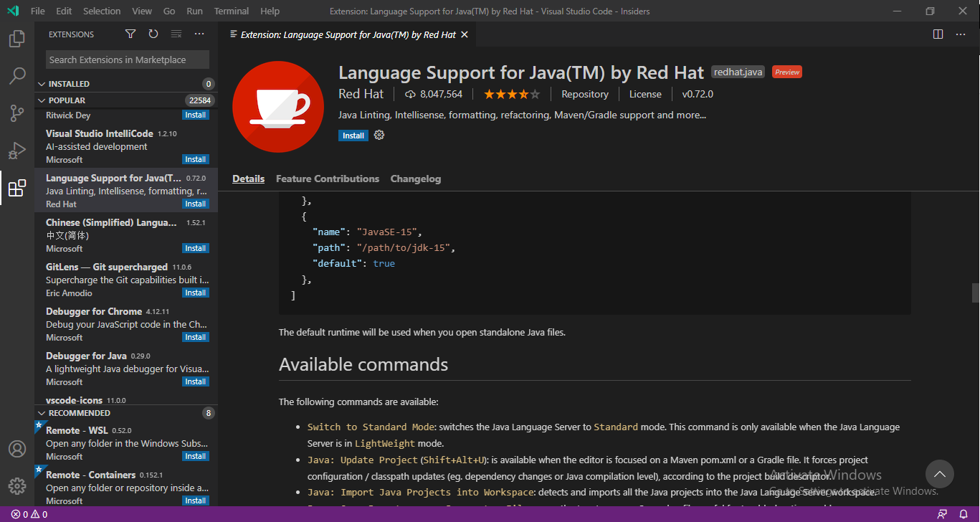
Task: Click the clear extensions search icon
Action: click(176, 34)
